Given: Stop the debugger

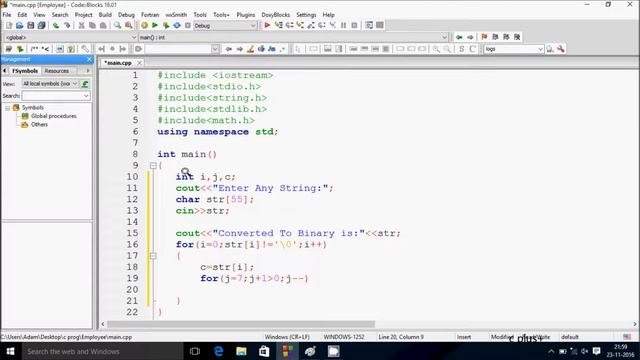Looking at the screenshot, I should click(354, 25).
